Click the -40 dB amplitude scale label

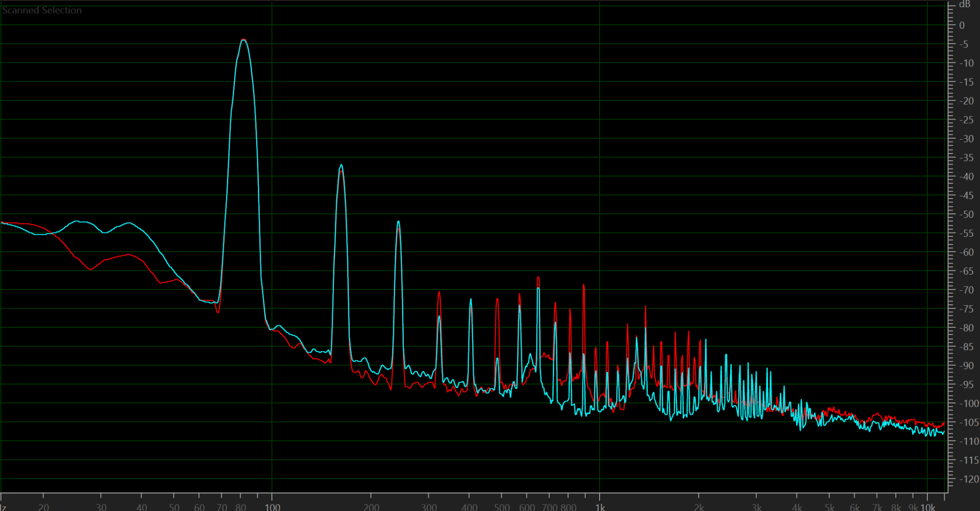tap(966, 177)
